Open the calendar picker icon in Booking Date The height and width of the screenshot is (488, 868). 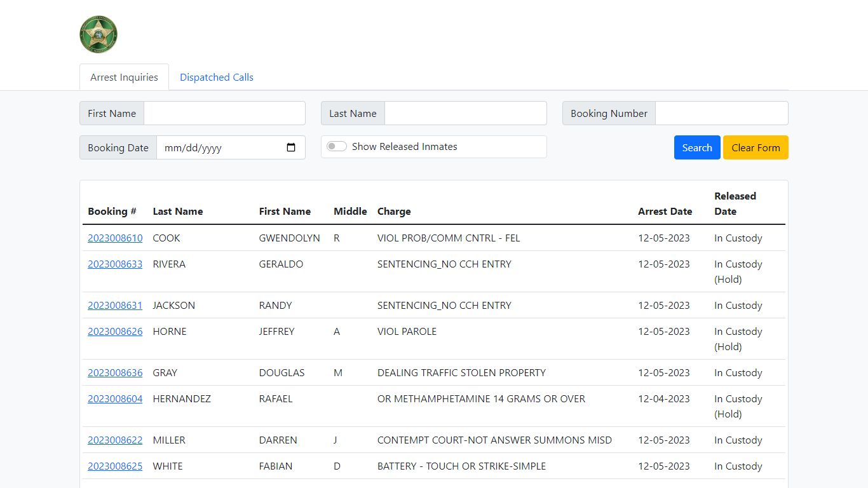click(291, 147)
